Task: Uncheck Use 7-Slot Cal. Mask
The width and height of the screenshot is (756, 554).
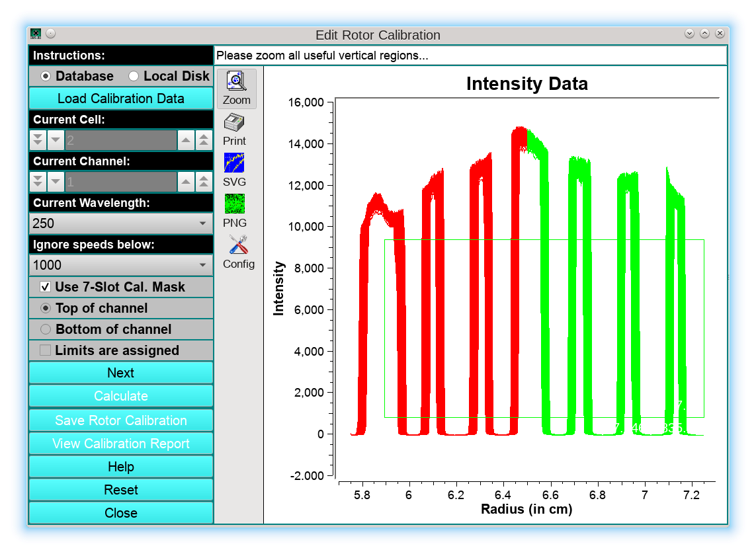Action: [x=46, y=287]
